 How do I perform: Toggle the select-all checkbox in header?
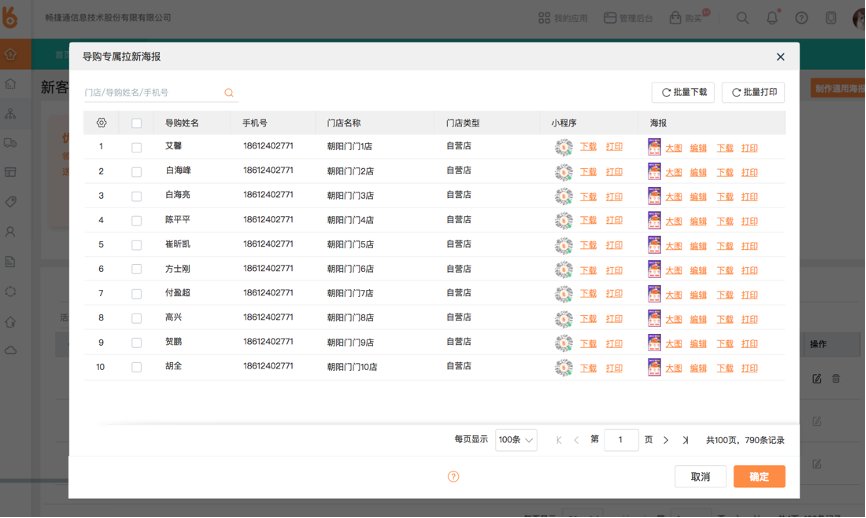pos(137,123)
